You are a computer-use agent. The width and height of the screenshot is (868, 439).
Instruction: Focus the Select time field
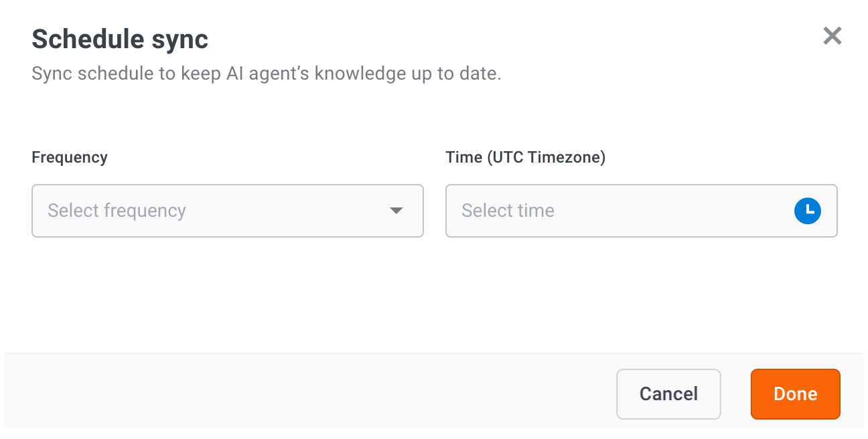coord(642,211)
